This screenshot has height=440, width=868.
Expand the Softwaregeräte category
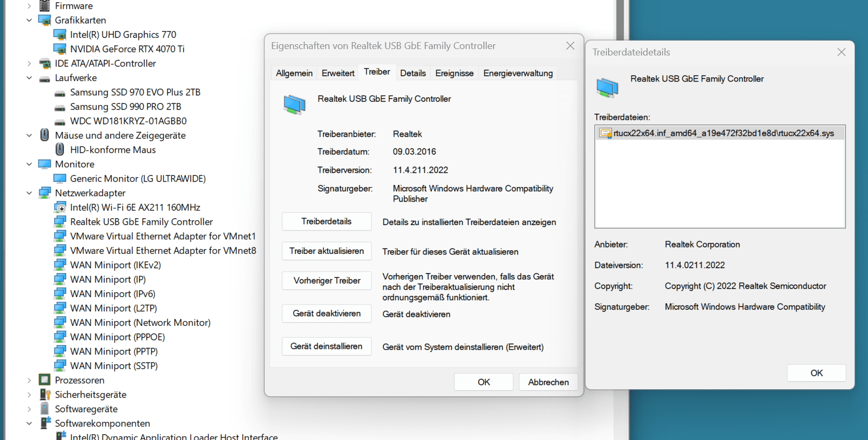point(29,409)
